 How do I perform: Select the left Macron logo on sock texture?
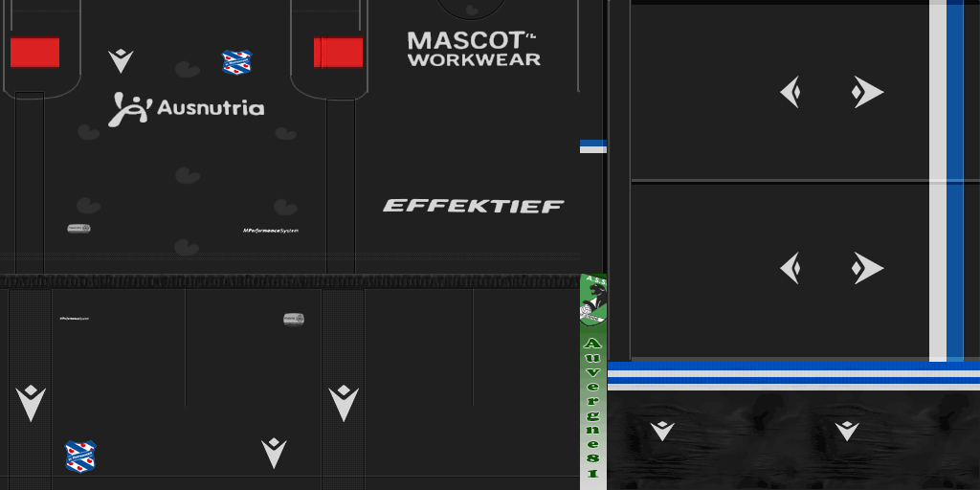pyautogui.click(x=662, y=431)
